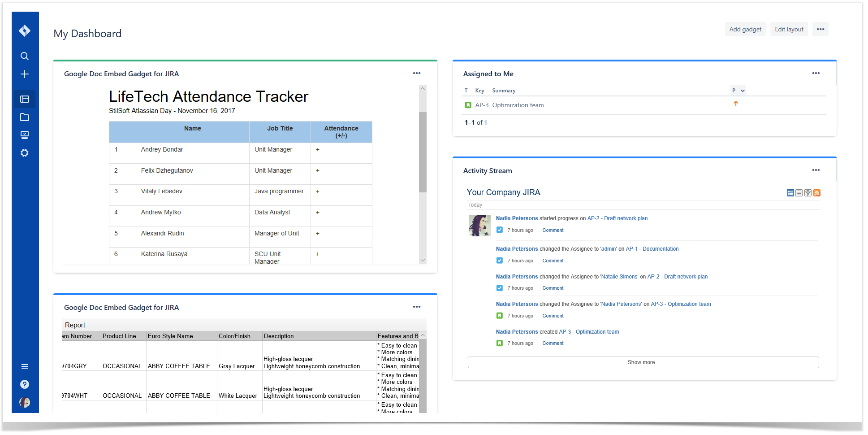The image size is (868, 435).
Task: Open Report gadget options menu
Action: 416,307
